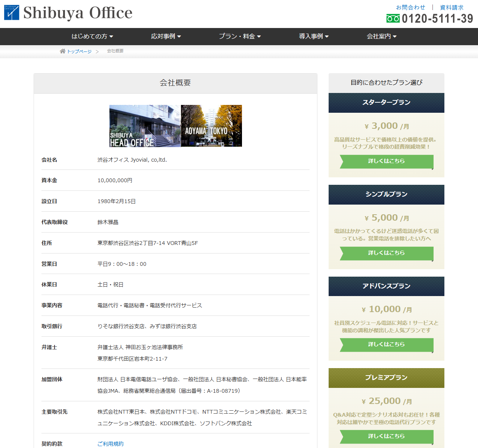Click 詳しくはこちら under シンプルプラン
Viewport: 478px width, 448px height.
pyautogui.click(x=387, y=253)
